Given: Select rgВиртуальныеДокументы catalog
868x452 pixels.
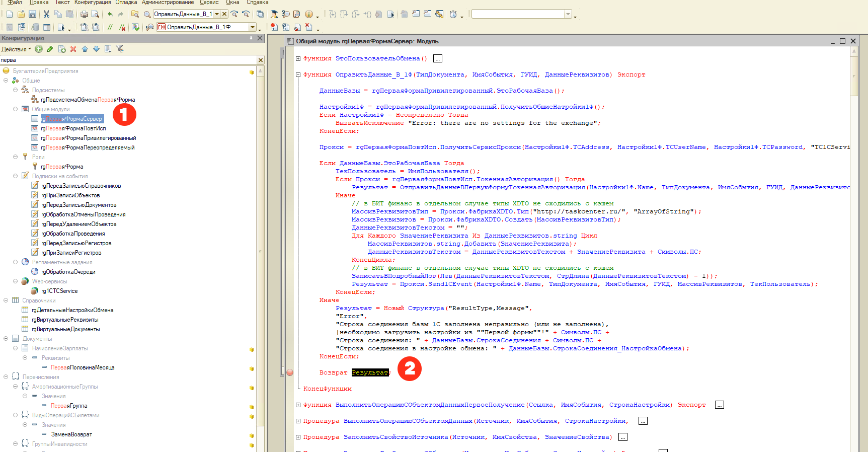Looking at the screenshot, I should (x=65, y=329).
